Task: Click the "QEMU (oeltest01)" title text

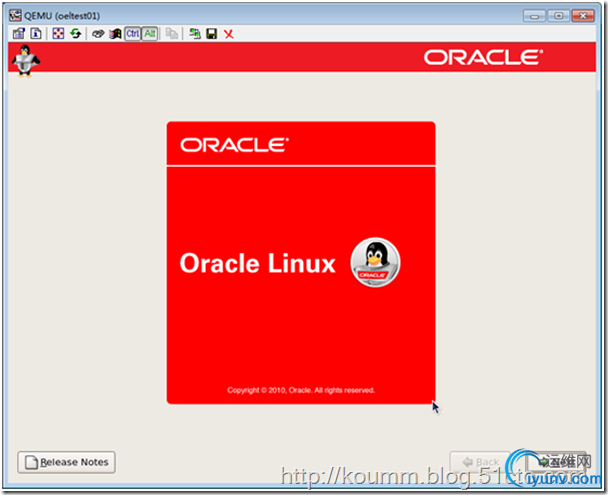Action: 62,16
